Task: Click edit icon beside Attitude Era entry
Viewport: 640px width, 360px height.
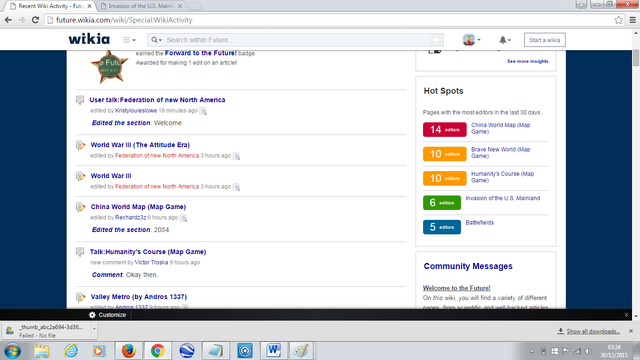Action: point(80,145)
